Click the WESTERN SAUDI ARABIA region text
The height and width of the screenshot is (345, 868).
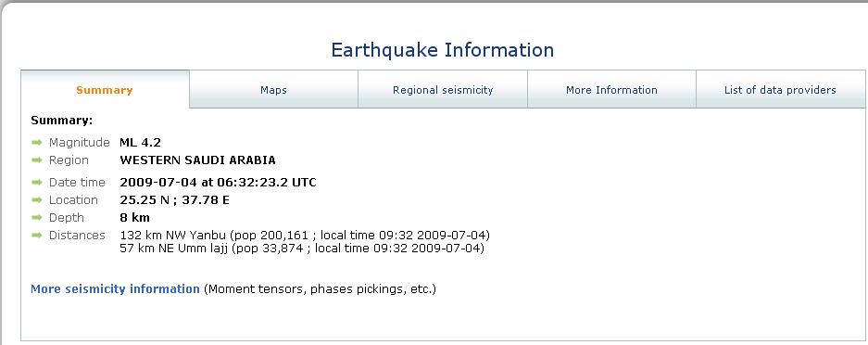[197, 160]
